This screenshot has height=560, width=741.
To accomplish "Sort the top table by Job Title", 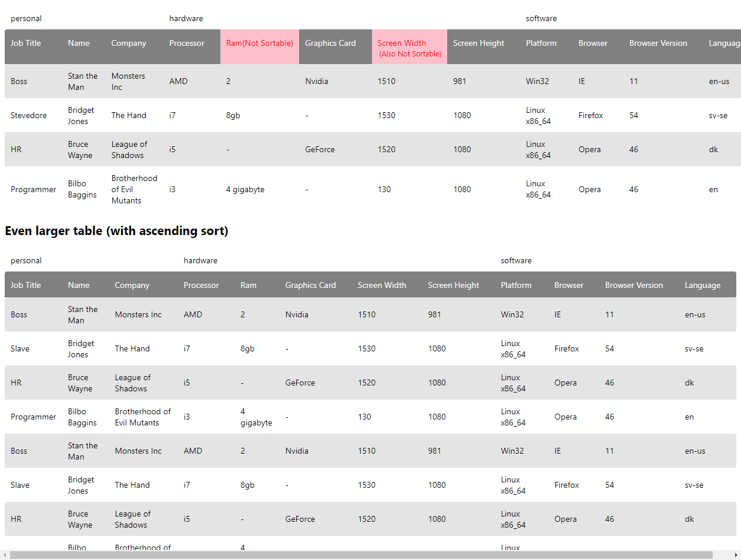I will (26, 43).
